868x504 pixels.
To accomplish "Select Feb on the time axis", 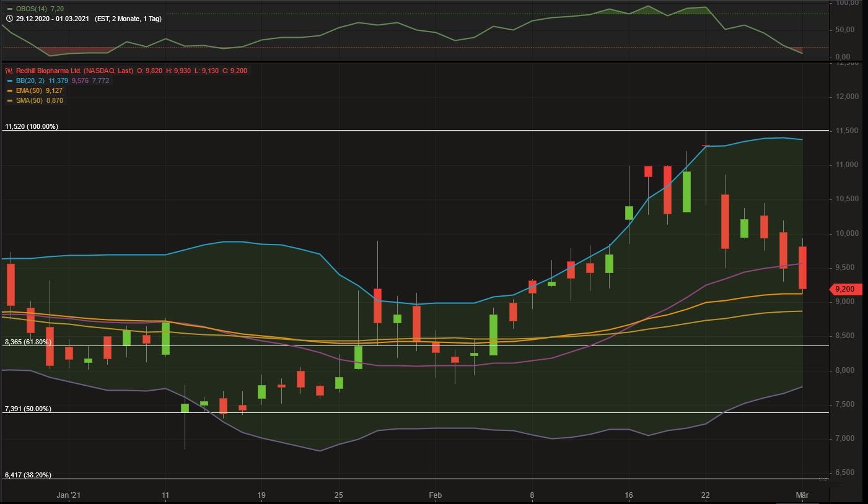I will click(436, 495).
